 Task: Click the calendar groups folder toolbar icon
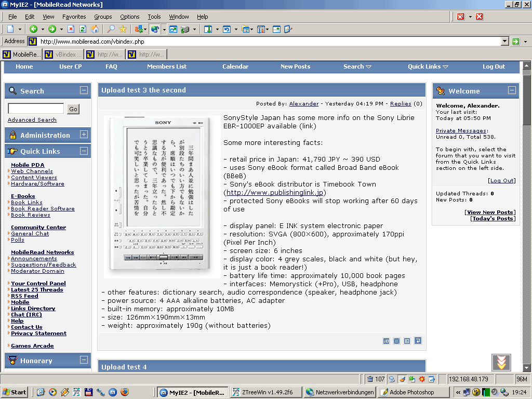coord(245,29)
